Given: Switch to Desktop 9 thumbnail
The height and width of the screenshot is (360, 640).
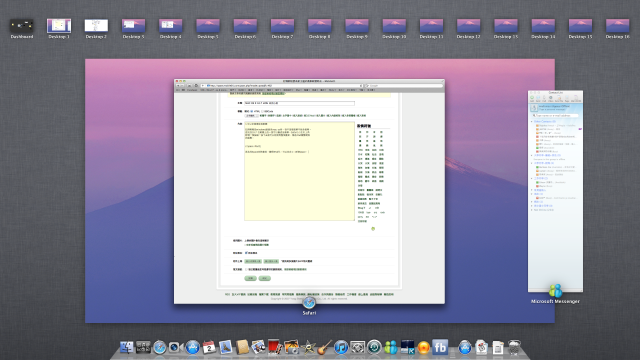Looking at the screenshot, I should (x=357, y=26).
